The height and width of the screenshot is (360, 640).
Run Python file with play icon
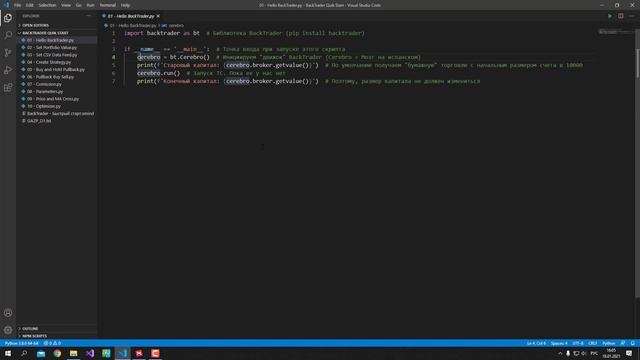pos(610,16)
